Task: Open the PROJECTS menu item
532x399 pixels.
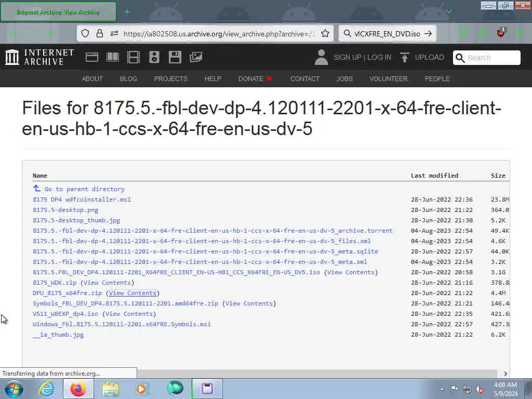Action: click(170, 79)
